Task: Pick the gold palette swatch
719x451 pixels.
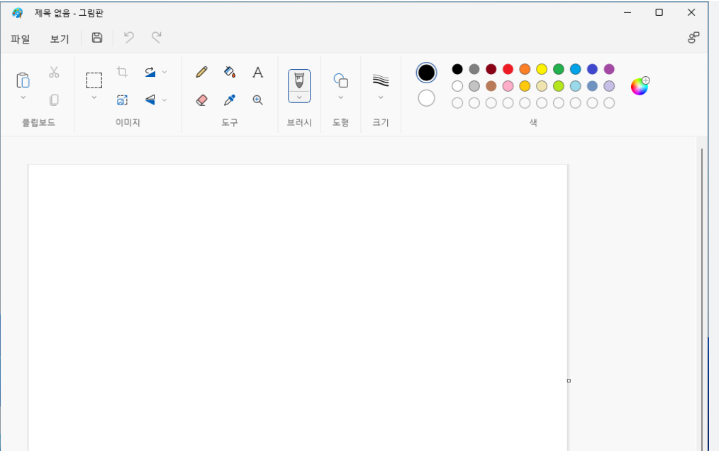Action: (525, 86)
